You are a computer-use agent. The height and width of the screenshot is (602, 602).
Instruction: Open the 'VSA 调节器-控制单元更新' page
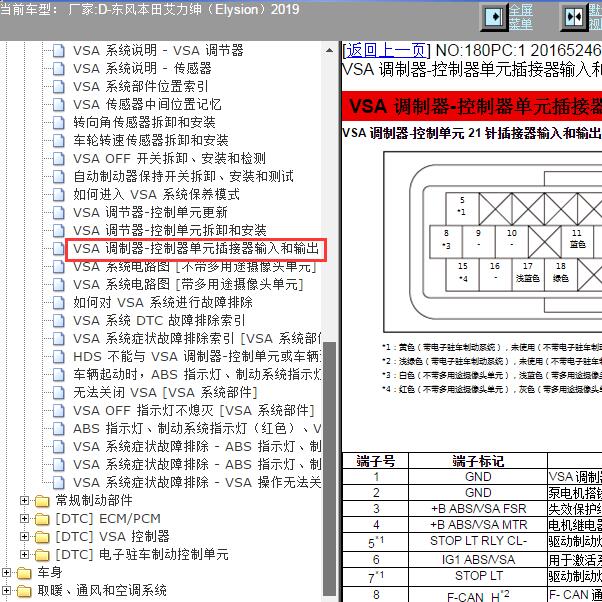coord(150,212)
